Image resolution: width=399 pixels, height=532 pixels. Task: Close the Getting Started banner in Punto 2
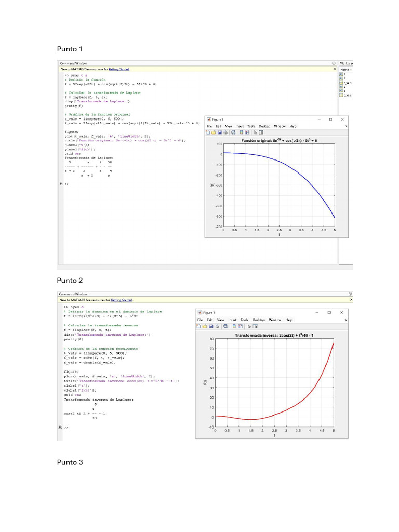[x=351, y=300]
